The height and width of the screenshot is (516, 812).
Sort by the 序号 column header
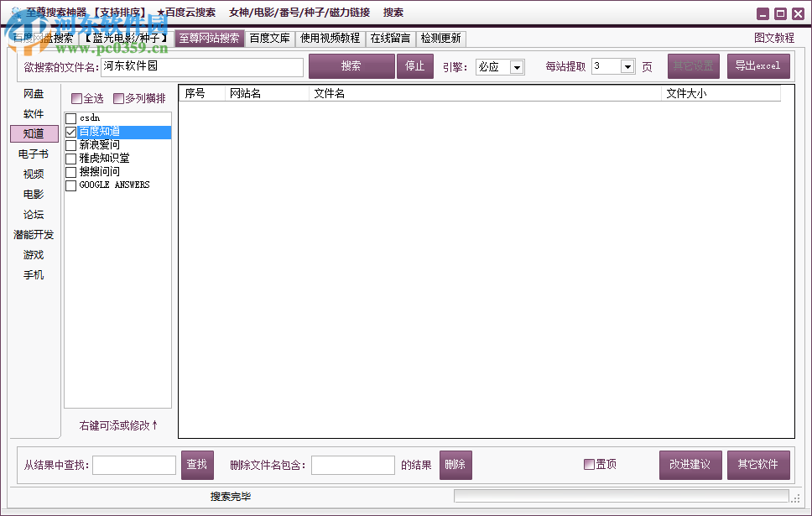202,94
